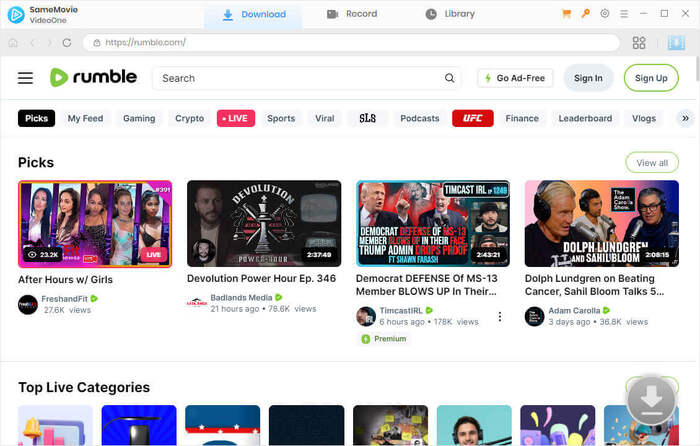Open the settings gear icon
The height and width of the screenshot is (446, 700).
click(604, 13)
